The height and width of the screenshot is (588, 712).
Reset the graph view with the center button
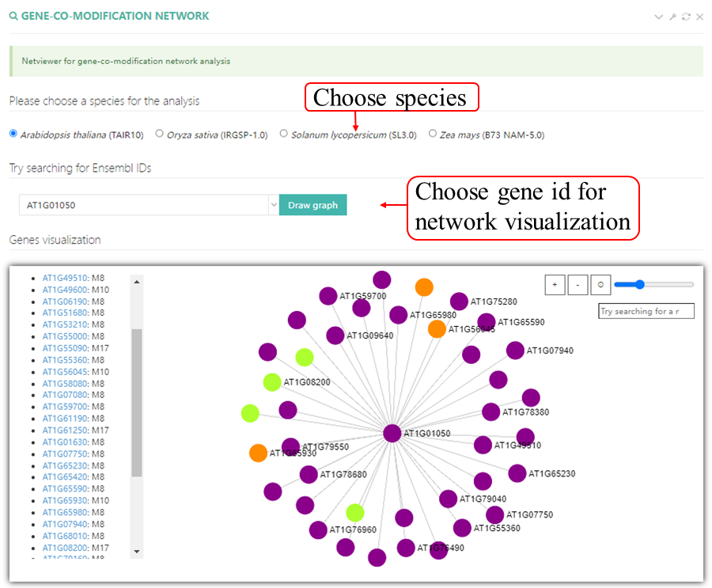[601, 285]
